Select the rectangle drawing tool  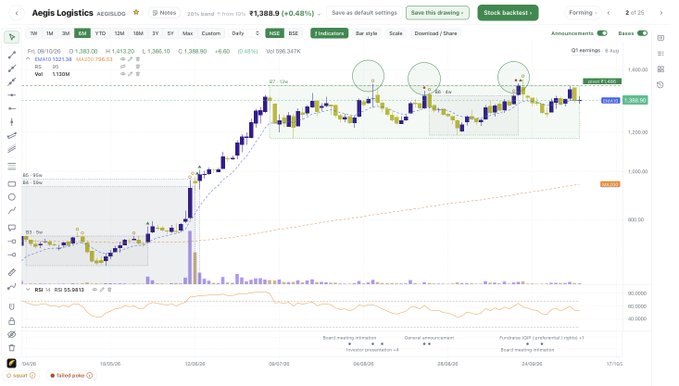pyautogui.click(x=12, y=184)
